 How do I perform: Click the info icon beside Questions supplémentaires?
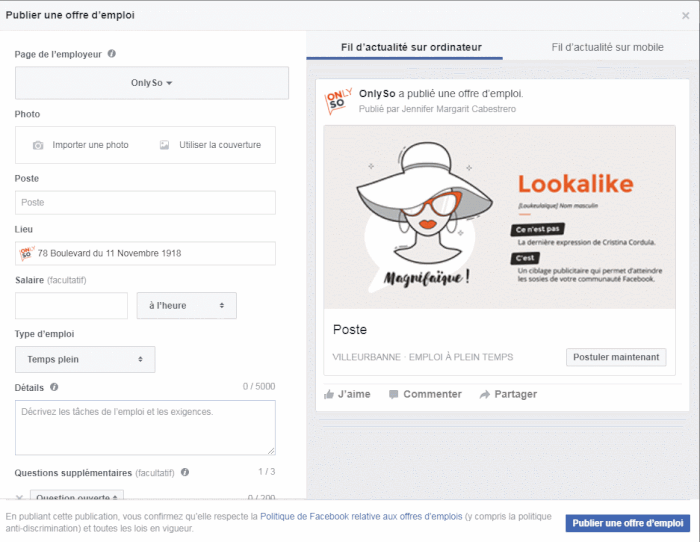pyautogui.click(x=185, y=472)
